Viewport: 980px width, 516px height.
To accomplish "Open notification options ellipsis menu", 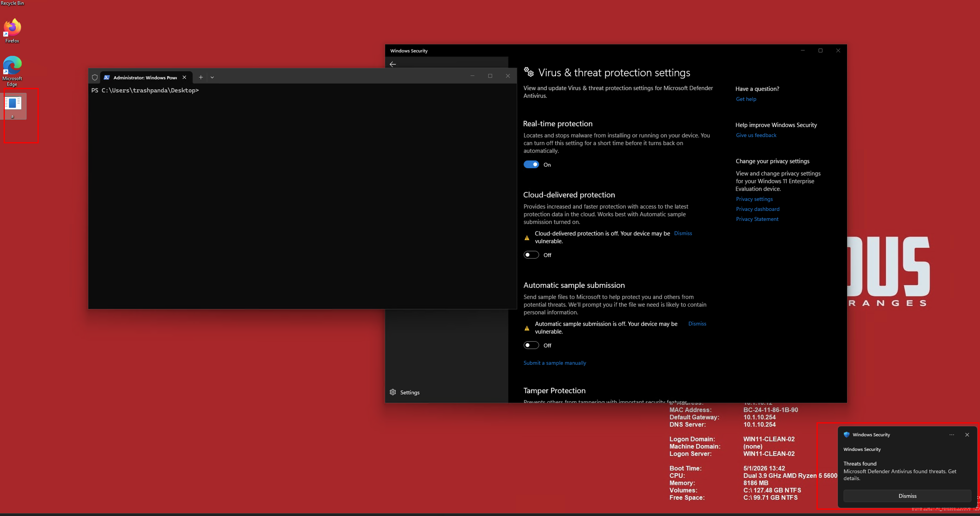I will [952, 435].
